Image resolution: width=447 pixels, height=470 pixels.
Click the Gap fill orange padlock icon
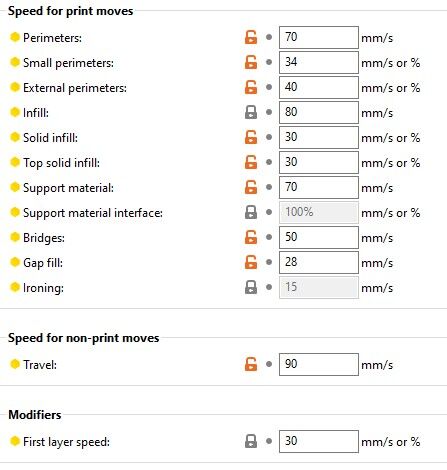coord(251,262)
